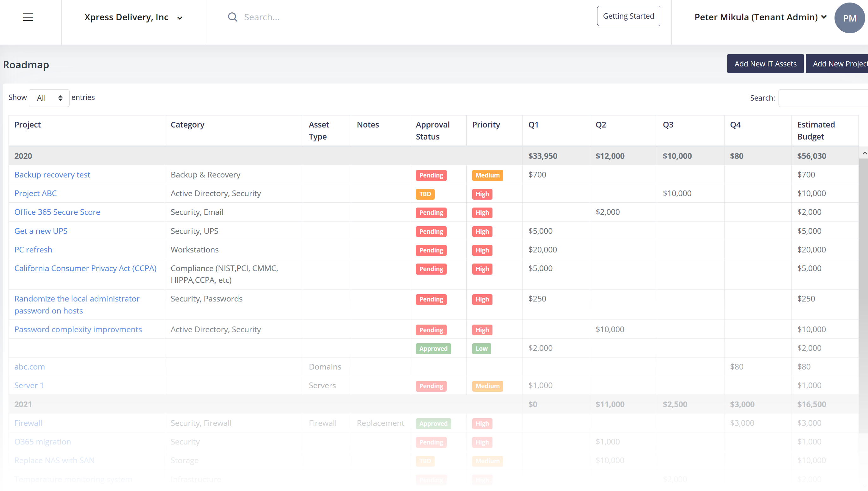Open the Project ABC link

[x=35, y=193]
